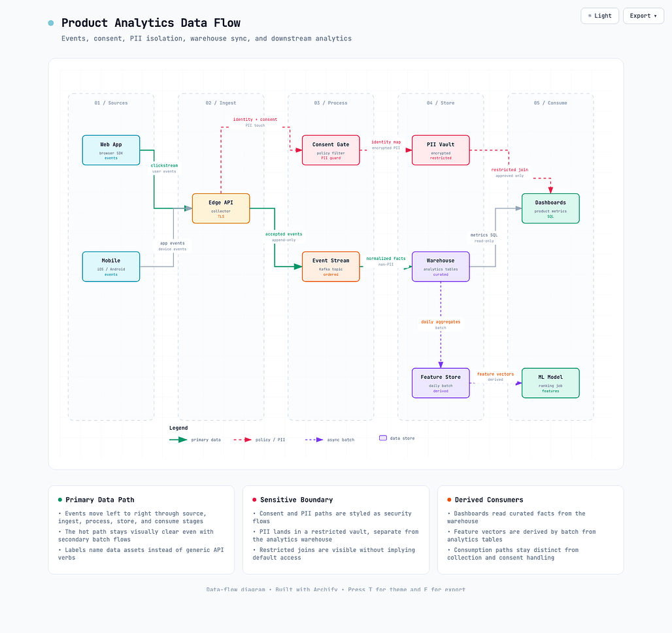
Task: Click the Sensitive Boundary card heading
Action: tap(297, 500)
